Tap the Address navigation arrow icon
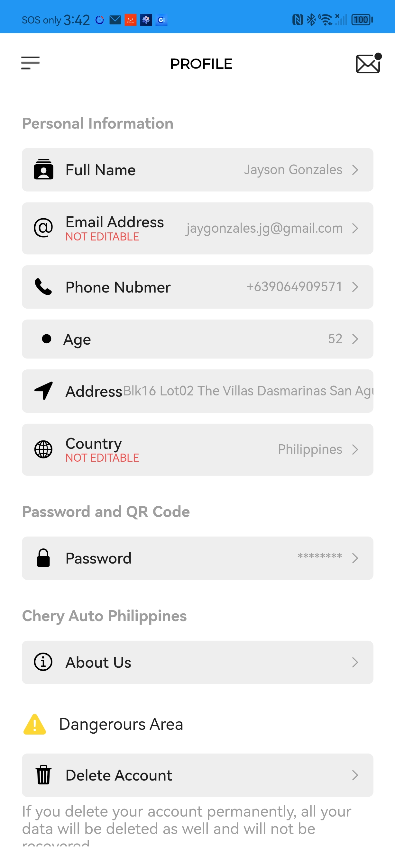The height and width of the screenshot is (868, 395). 43,391
